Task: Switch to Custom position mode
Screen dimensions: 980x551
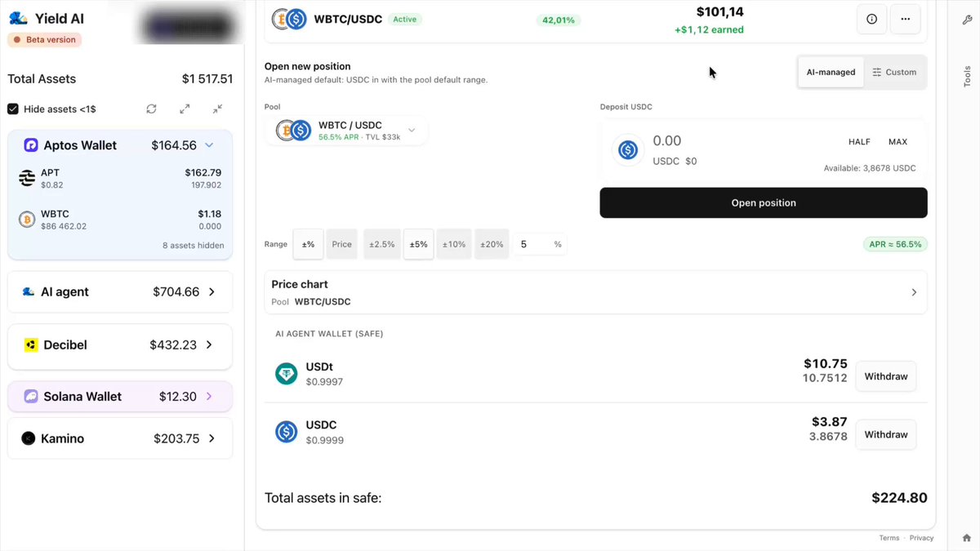Action: click(894, 72)
